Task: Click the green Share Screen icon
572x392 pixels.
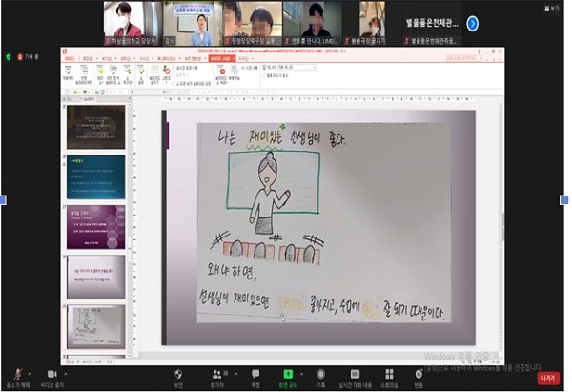Action: (288, 374)
